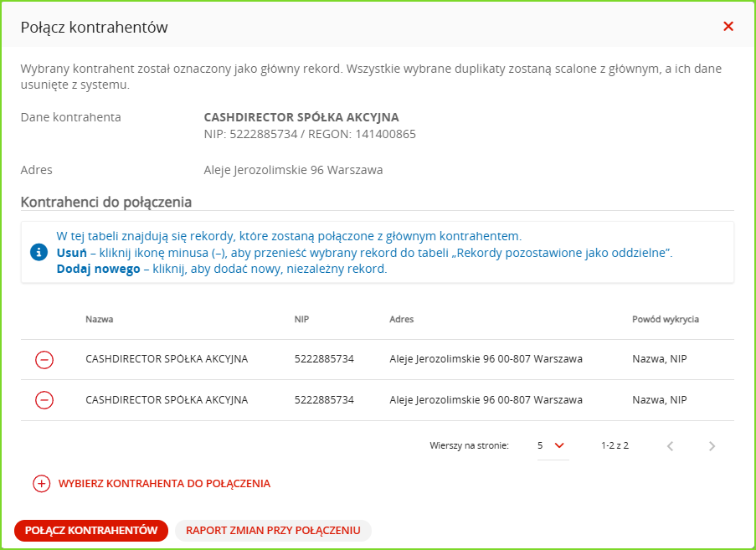Image resolution: width=756 pixels, height=550 pixels.
Task: Click the NIP / REGON line of main contractor
Action: (x=310, y=134)
